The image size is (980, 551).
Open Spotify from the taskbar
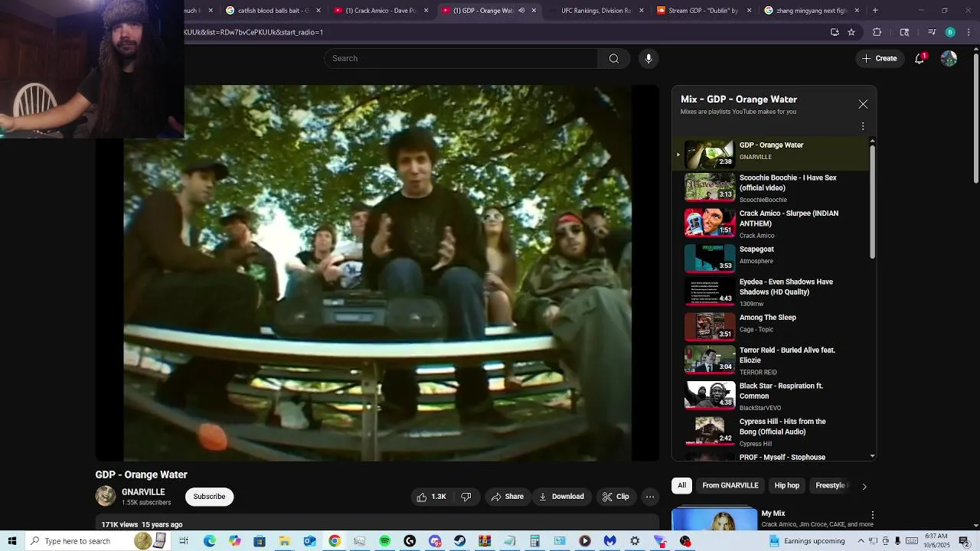[384, 541]
